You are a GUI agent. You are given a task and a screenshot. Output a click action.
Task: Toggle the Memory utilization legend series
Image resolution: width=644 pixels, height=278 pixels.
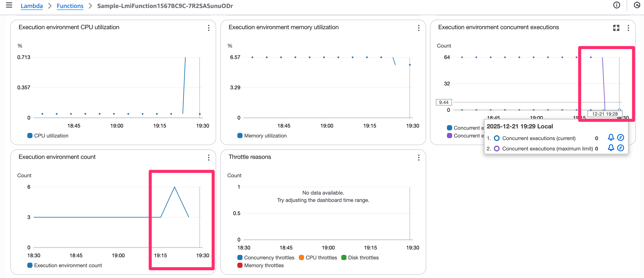[265, 136]
